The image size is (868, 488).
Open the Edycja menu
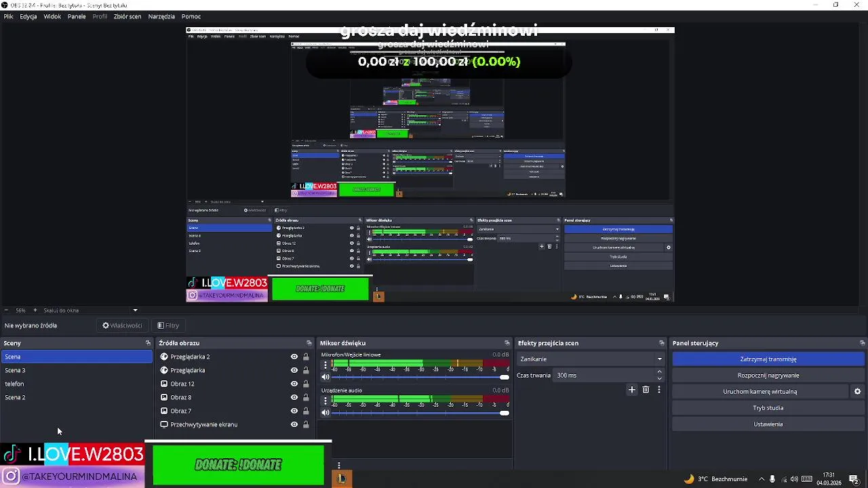click(28, 16)
